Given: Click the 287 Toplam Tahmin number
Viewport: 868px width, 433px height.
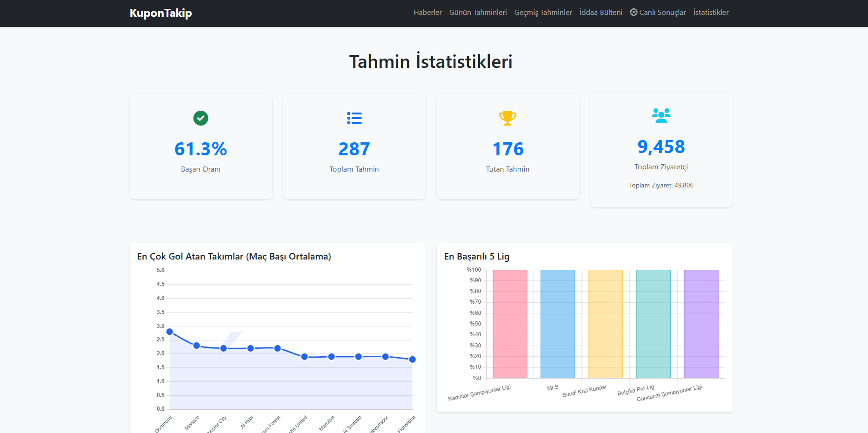Looking at the screenshot, I should pyautogui.click(x=354, y=149).
